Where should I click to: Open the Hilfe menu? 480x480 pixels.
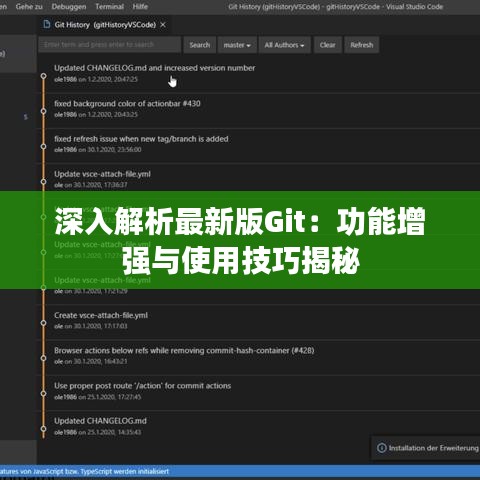[140, 6]
